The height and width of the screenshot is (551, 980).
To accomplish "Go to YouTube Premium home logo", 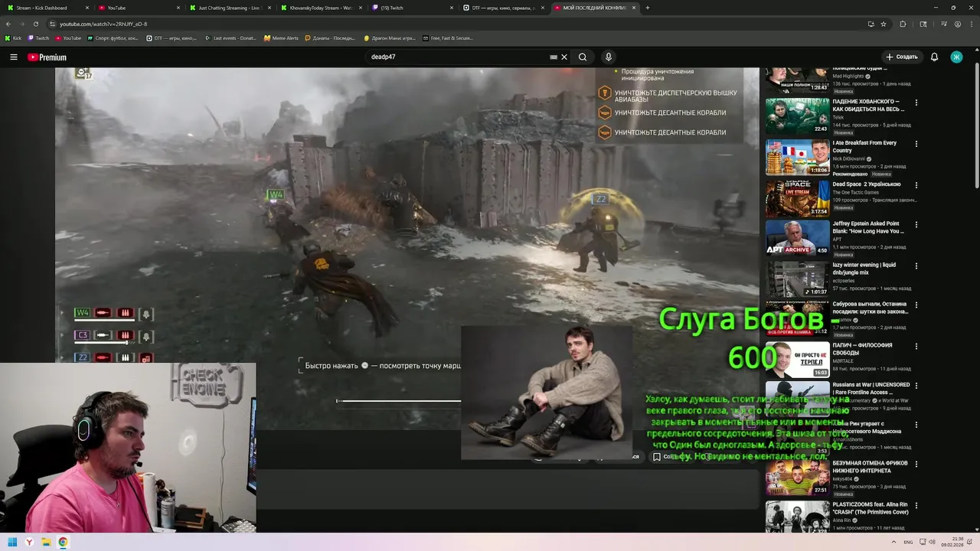I will [47, 57].
